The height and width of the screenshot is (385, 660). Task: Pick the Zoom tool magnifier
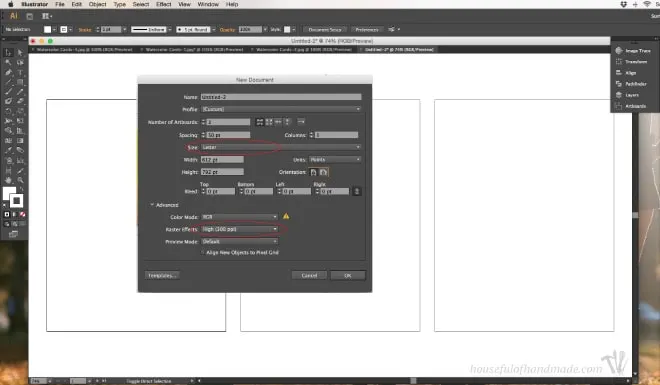coord(20,180)
